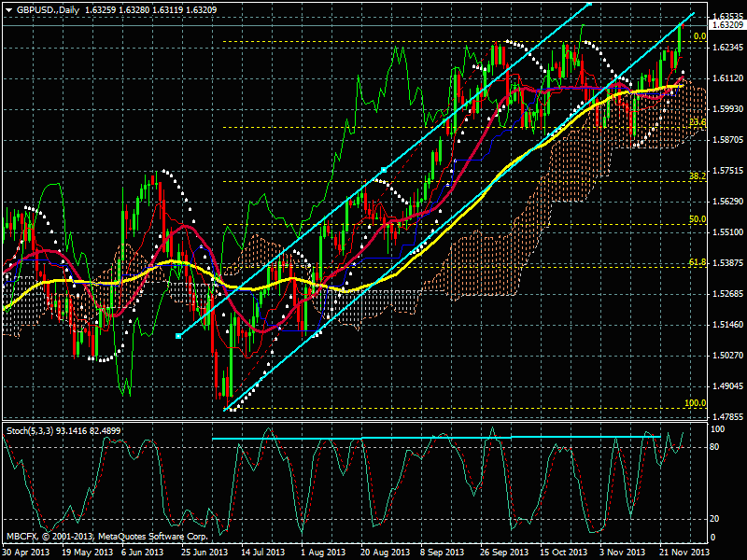
Task: Click the Fibonacci 23.6 level label
Action: [x=697, y=122]
